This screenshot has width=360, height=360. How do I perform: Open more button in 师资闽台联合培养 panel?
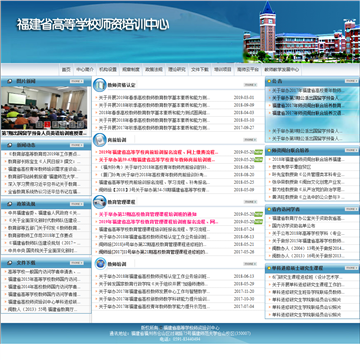pyautogui.click(x=351, y=150)
